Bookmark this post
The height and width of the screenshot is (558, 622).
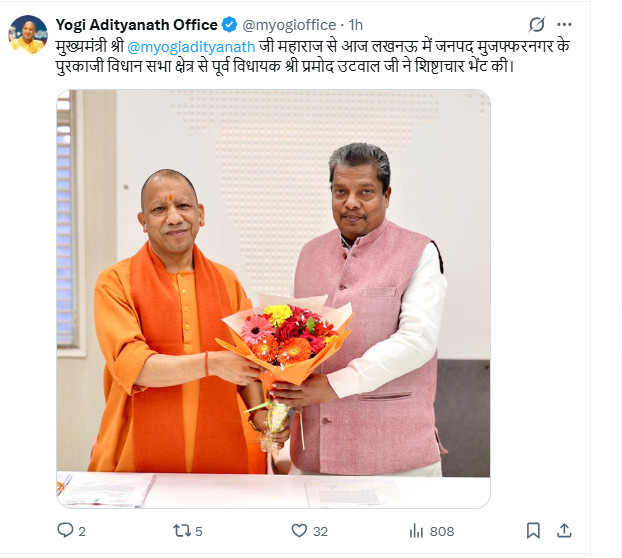[x=533, y=531]
